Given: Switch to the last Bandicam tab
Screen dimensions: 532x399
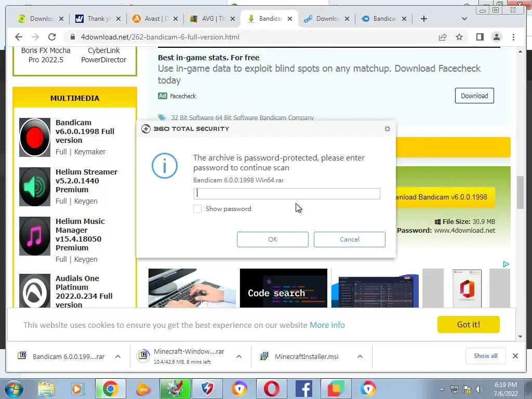Looking at the screenshot, I should coord(384,19).
